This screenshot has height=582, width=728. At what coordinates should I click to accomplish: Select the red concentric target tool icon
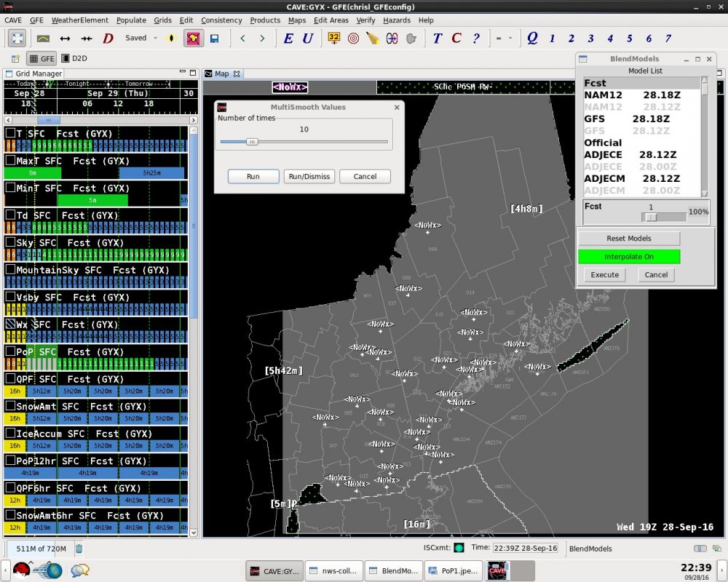tap(353, 39)
